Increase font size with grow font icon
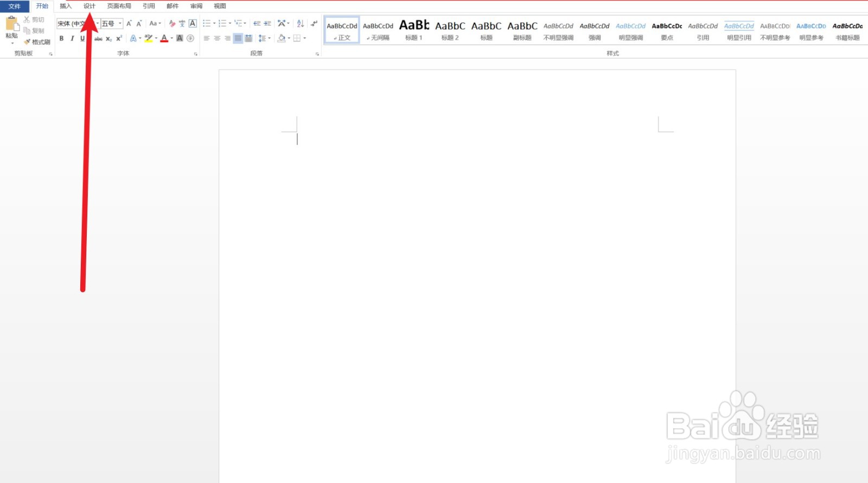 coord(129,23)
